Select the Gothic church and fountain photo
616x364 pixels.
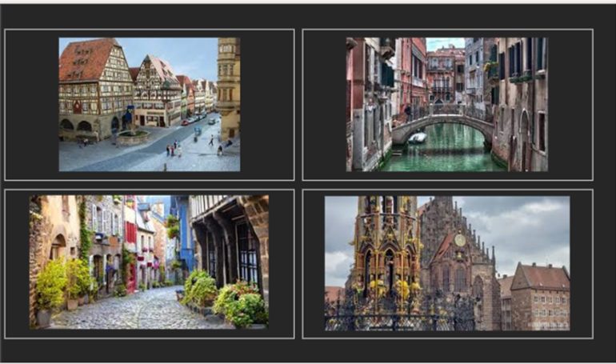click(x=446, y=263)
